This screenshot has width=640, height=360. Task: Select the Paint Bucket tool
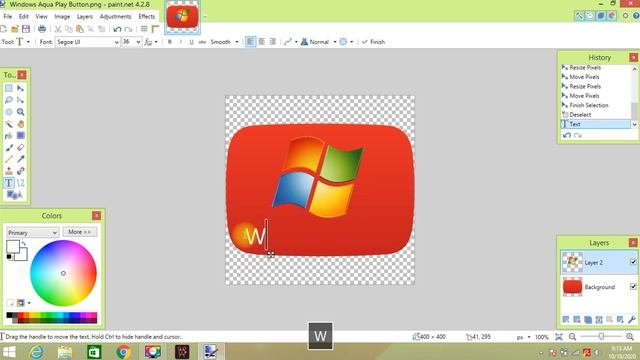[9, 136]
